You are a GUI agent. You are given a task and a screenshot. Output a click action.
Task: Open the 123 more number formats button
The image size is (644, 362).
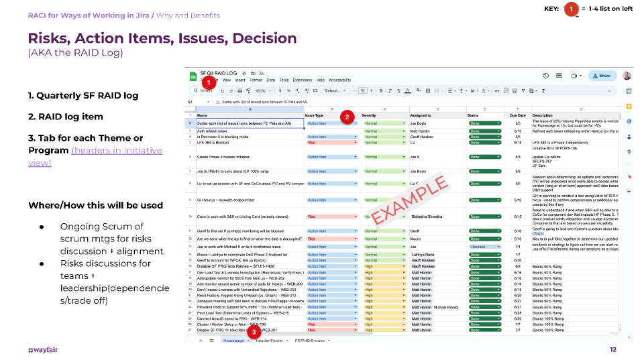tap(315, 90)
